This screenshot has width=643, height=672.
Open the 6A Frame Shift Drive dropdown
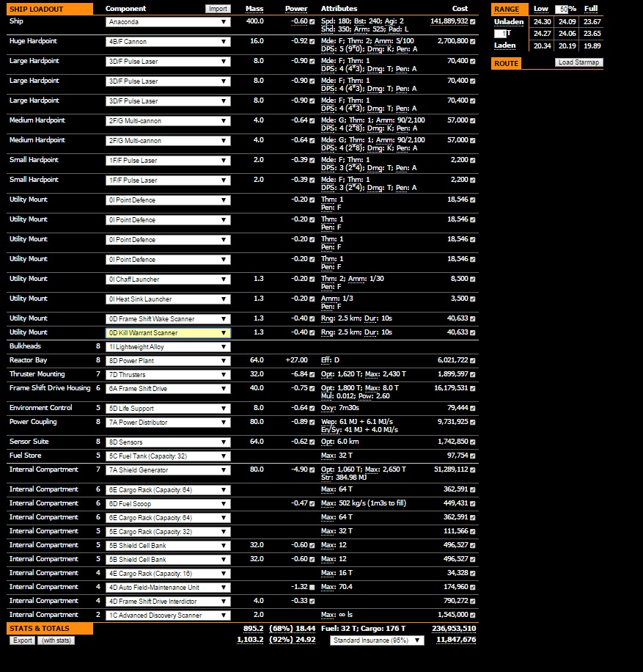pyautogui.click(x=168, y=389)
